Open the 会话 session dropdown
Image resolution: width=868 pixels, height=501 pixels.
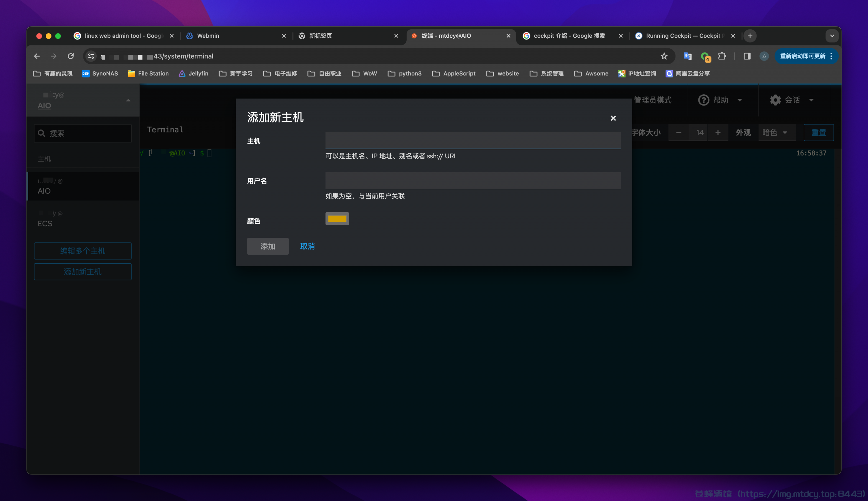coord(792,100)
